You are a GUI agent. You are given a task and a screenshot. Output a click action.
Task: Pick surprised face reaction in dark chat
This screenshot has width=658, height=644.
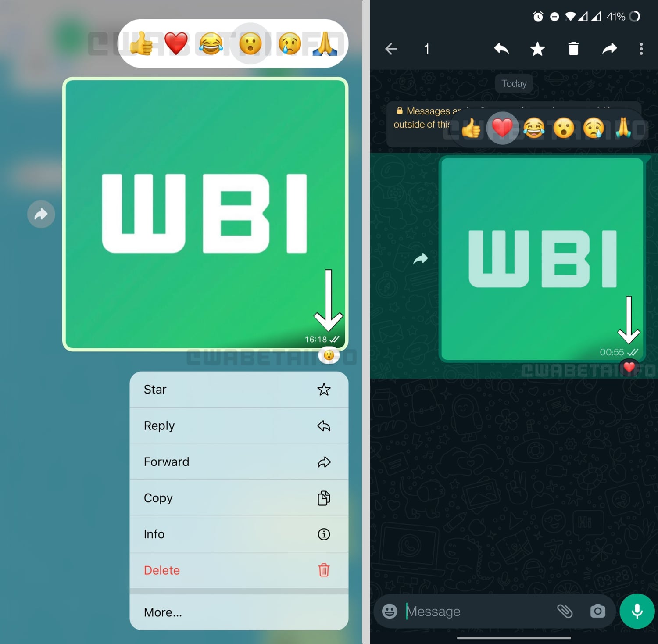[x=564, y=128]
